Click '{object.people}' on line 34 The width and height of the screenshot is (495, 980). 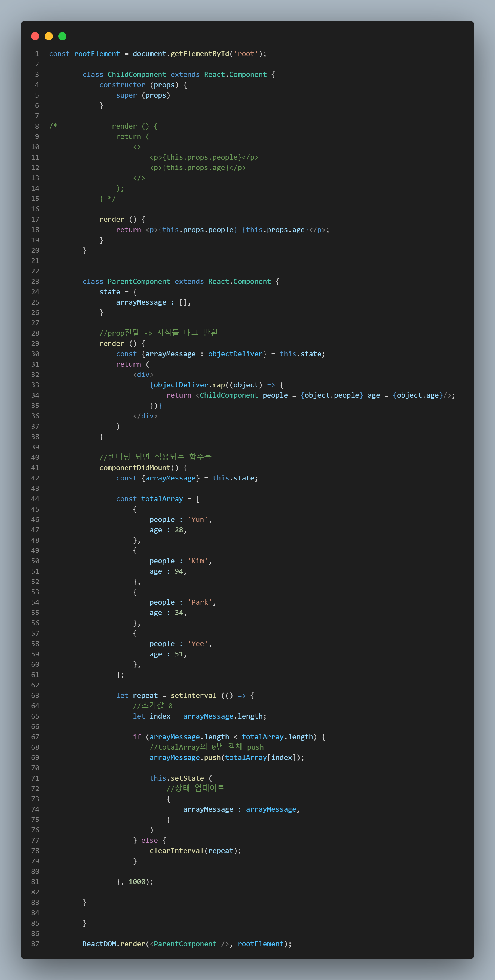332,395
